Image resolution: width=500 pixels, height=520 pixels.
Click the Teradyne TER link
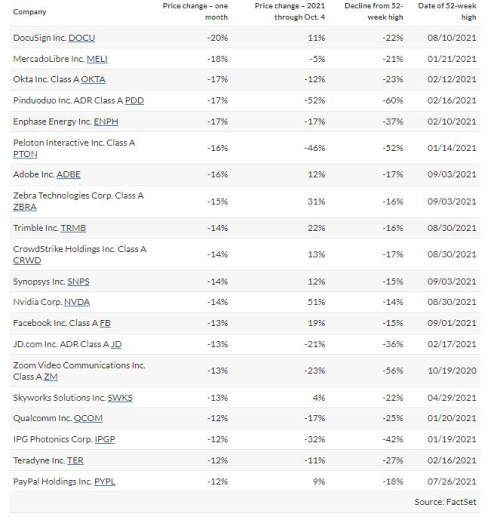click(x=75, y=461)
